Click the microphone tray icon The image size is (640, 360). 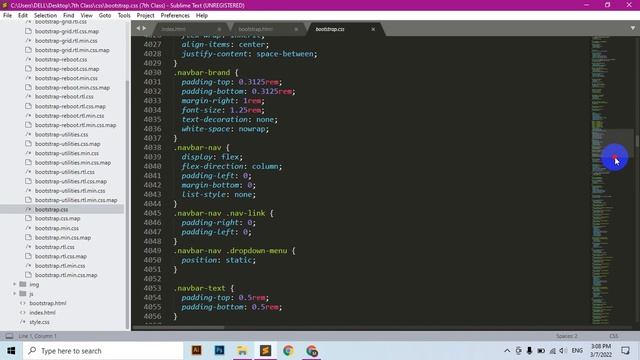[x=529, y=351]
